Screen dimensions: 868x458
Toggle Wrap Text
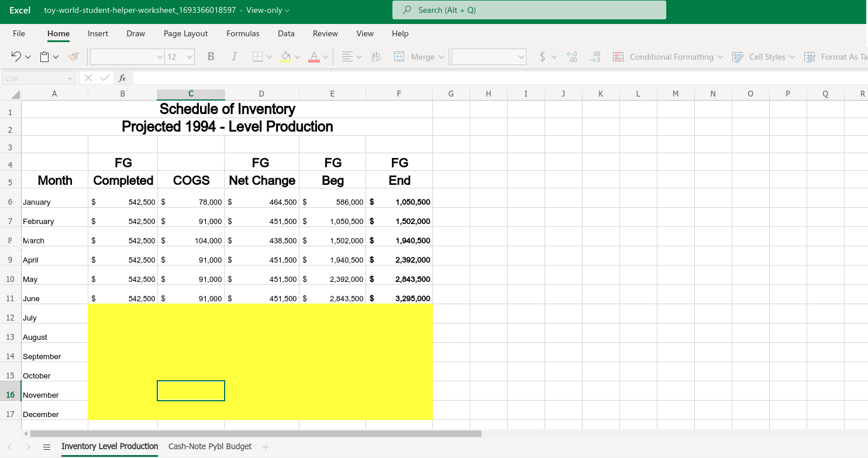point(376,57)
